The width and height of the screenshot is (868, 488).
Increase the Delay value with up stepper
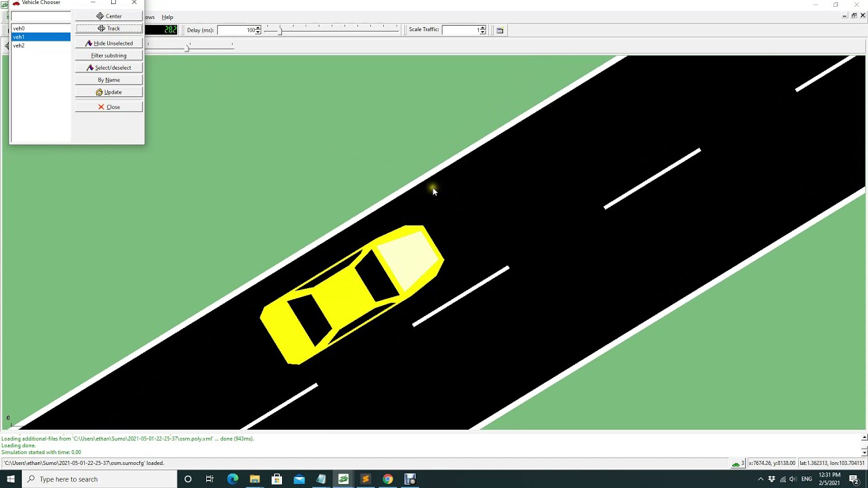[x=258, y=28]
